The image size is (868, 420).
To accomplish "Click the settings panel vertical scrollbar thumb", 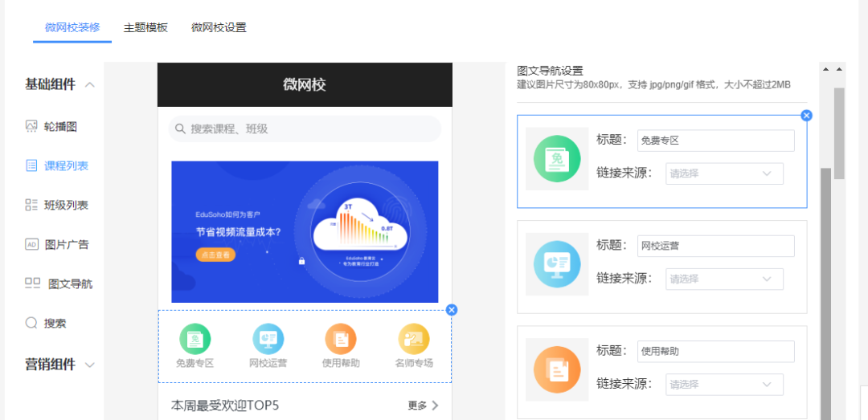I will [825, 293].
